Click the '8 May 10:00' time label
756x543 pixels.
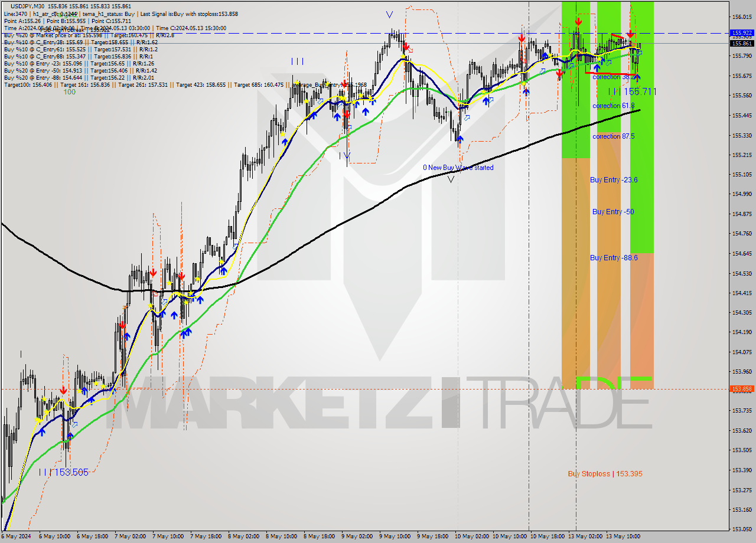point(281,537)
